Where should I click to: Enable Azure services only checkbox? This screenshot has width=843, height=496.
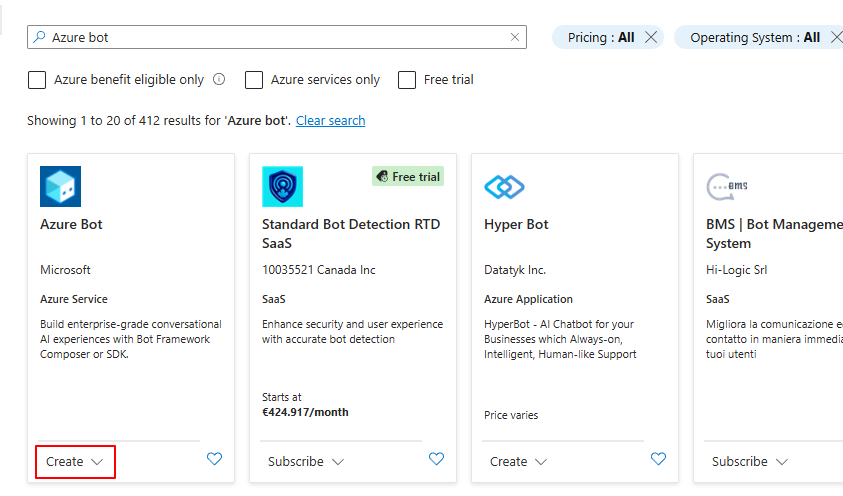pyautogui.click(x=254, y=80)
